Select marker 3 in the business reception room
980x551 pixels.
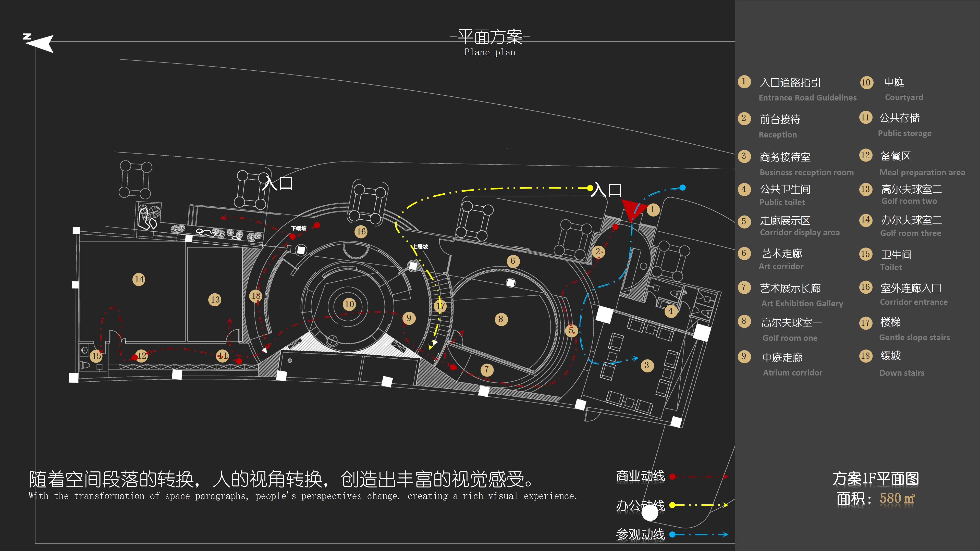coord(647,366)
